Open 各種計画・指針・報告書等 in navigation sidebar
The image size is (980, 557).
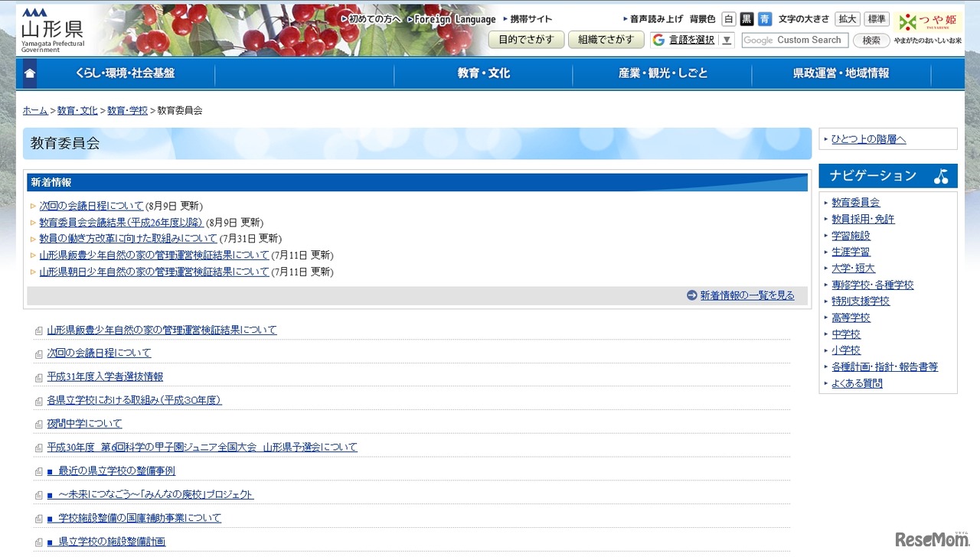pyautogui.click(x=885, y=367)
